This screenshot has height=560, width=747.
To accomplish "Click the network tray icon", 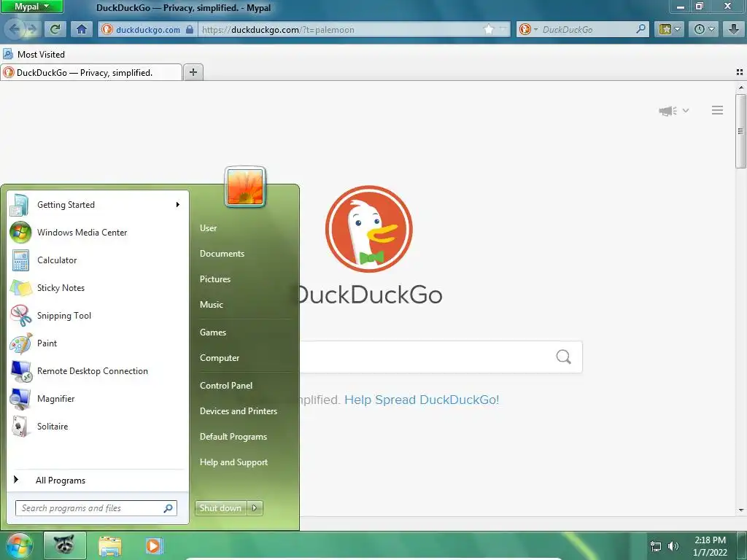I will click(x=656, y=546).
